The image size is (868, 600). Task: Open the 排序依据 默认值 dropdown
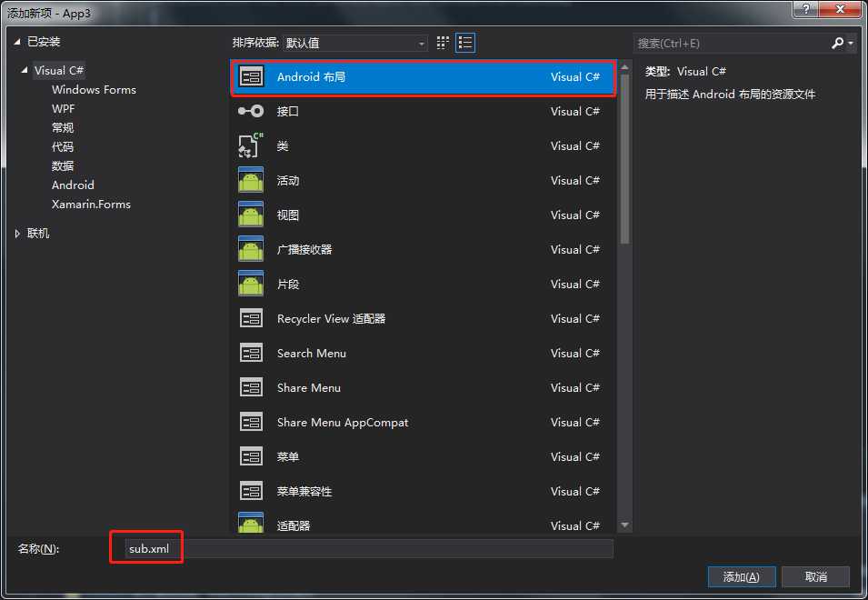click(x=354, y=43)
